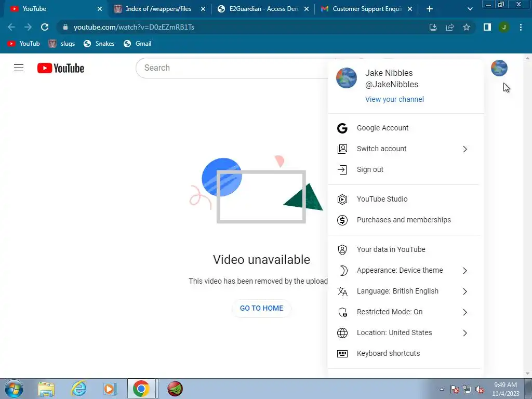Click the Location globe icon
The image size is (532, 399).
[x=342, y=333]
